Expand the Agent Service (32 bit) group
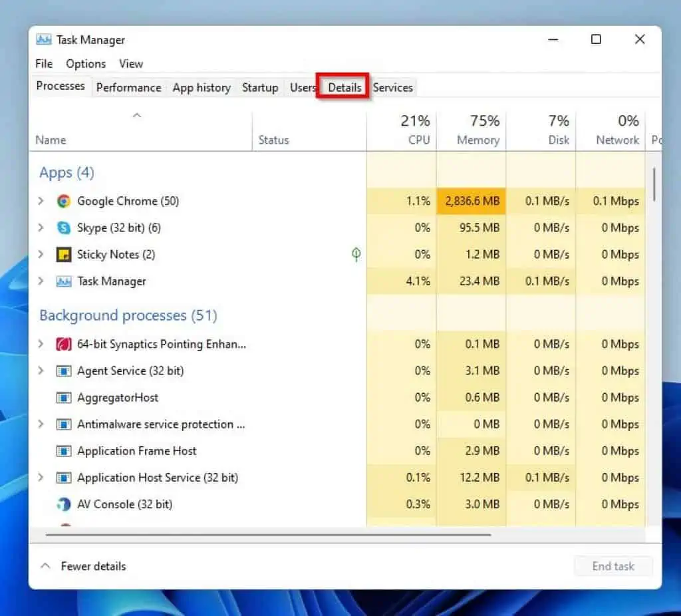The image size is (681, 616). (x=41, y=371)
